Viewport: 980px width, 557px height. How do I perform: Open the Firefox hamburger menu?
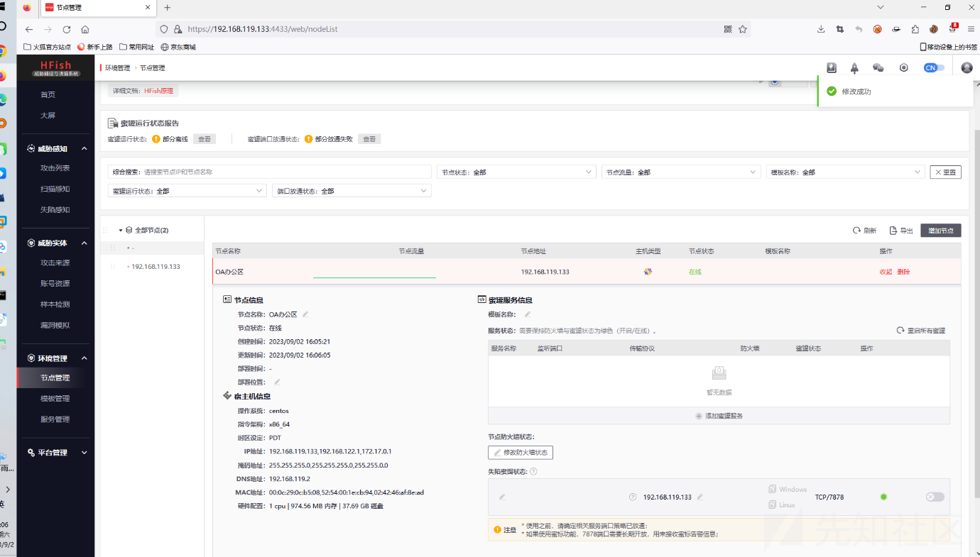[x=971, y=29]
